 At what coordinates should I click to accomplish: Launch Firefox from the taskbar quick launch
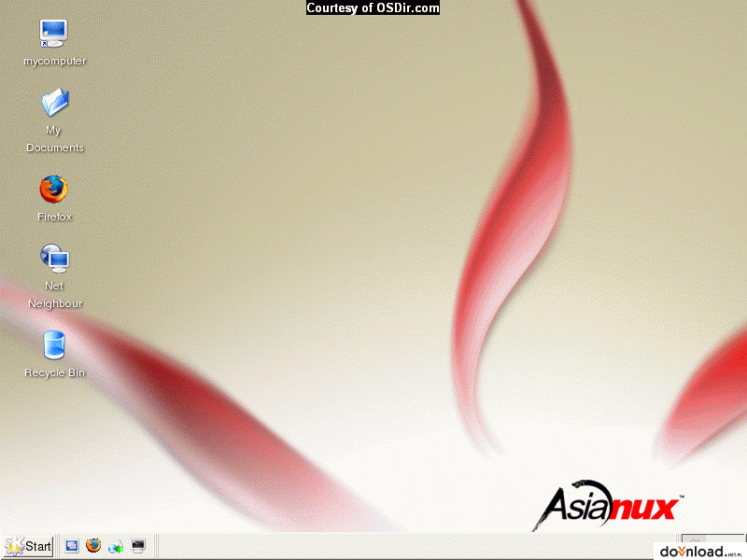[93, 546]
